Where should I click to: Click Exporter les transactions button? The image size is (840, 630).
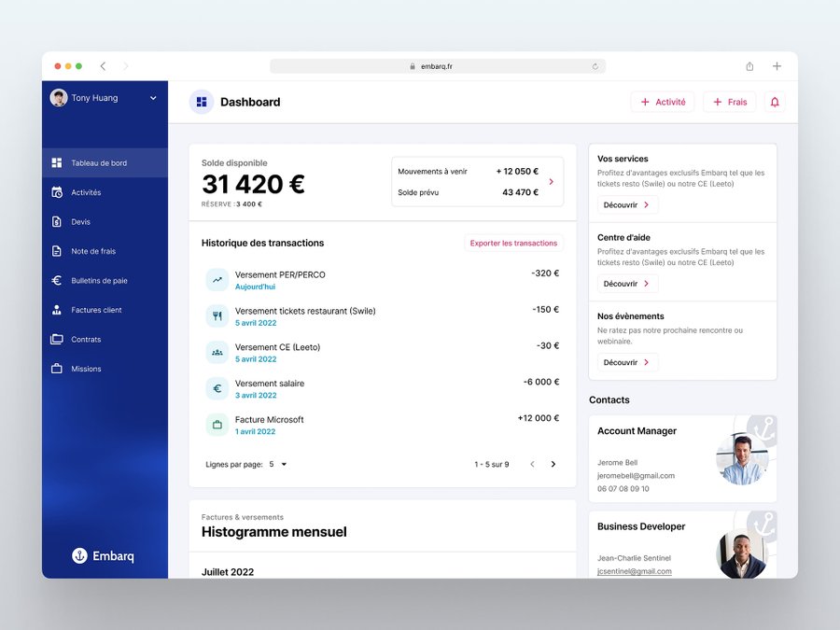[x=513, y=243]
